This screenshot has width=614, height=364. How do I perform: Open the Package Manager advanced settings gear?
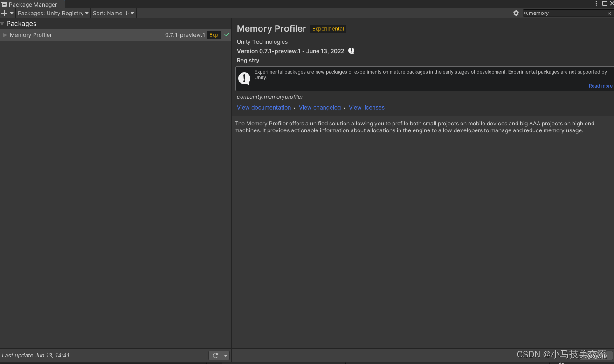[516, 13]
